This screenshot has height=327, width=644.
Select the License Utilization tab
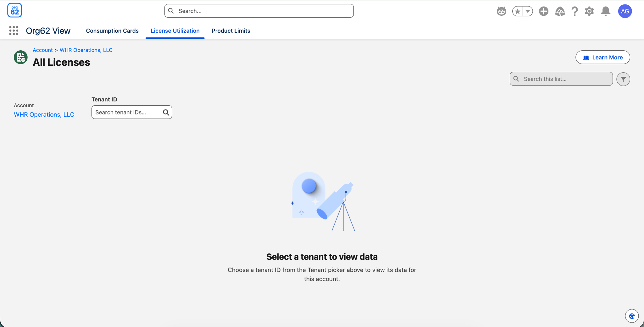tap(175, 31)
